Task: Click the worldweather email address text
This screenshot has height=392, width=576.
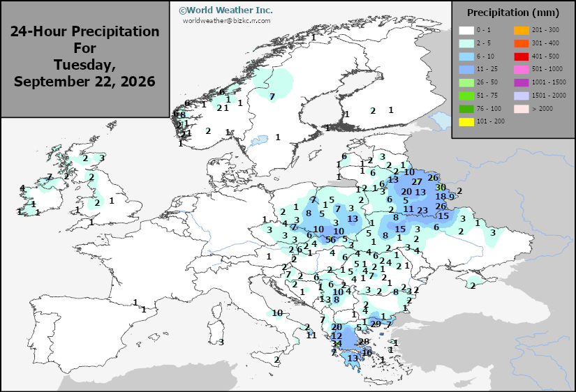Action: (227, 21)
